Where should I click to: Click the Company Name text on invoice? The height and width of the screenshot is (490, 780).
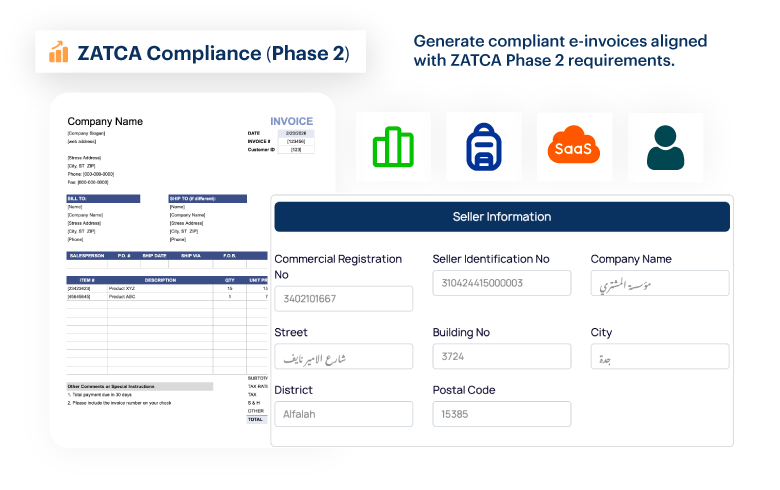point(105,121)
